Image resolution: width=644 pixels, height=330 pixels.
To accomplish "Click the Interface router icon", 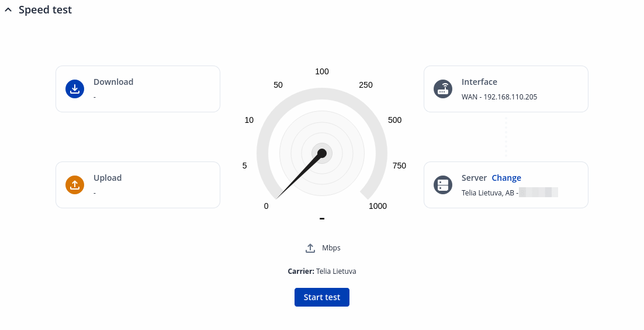I will point(443,89).
